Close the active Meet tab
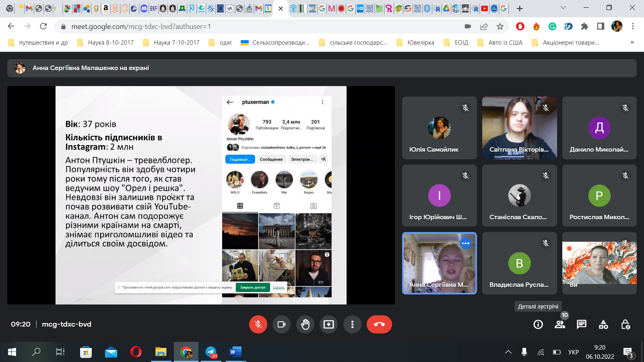This screenshot has height=362, width=644. pyautogui.click(x=281, y=8)
